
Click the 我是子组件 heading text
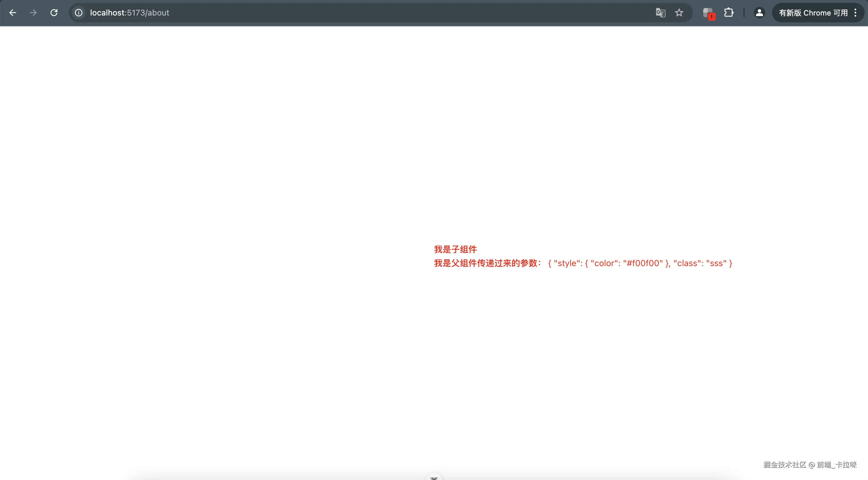(455, 249)
